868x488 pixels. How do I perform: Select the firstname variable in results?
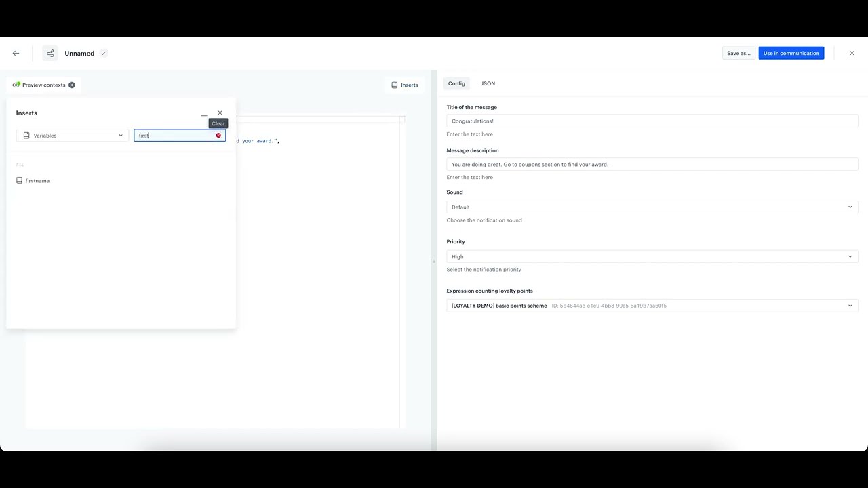coord(37,181)
